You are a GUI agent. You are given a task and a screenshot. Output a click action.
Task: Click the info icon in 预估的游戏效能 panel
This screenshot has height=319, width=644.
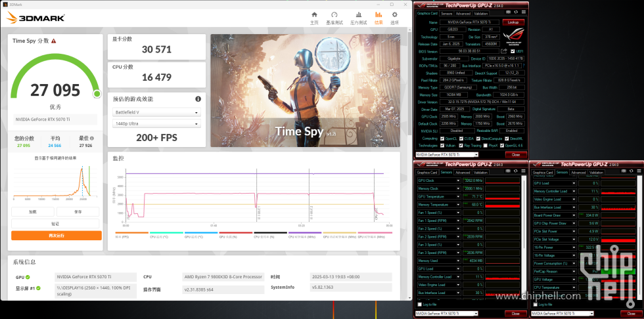coord(198,99)
